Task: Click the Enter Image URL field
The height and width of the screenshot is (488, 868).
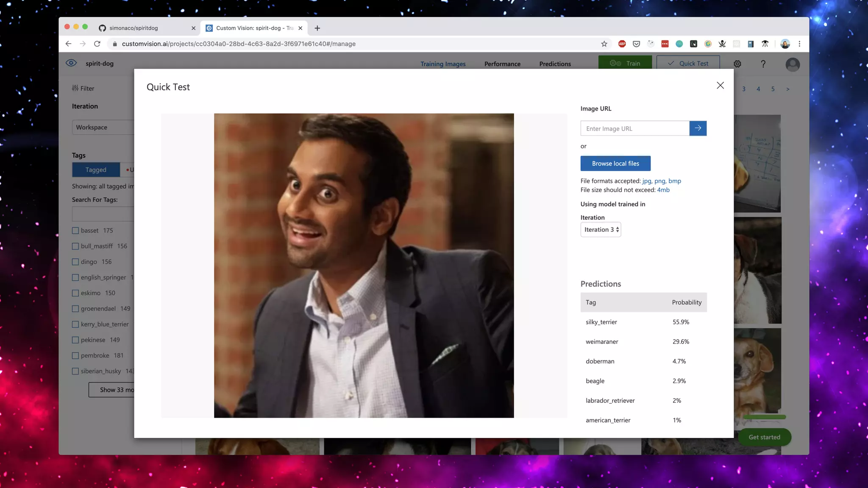Action: pos(634,129)
